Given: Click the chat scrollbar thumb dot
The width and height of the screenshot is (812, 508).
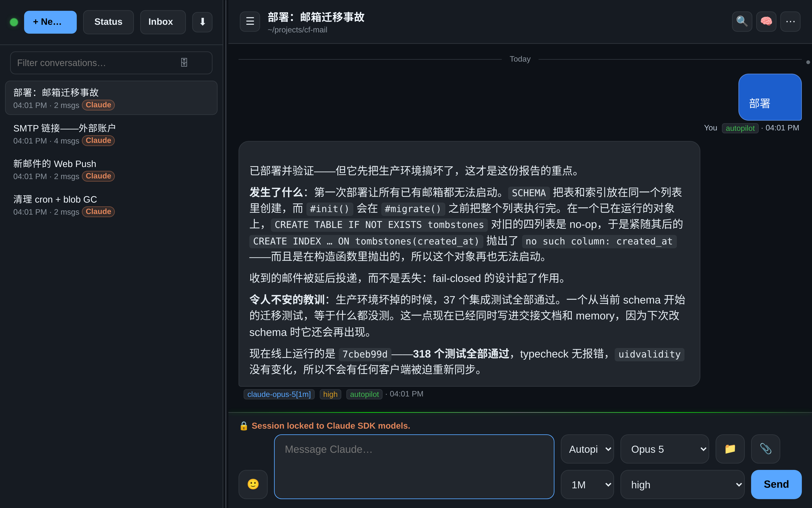Looking at the screenshot, I should (x=808, y=62).
